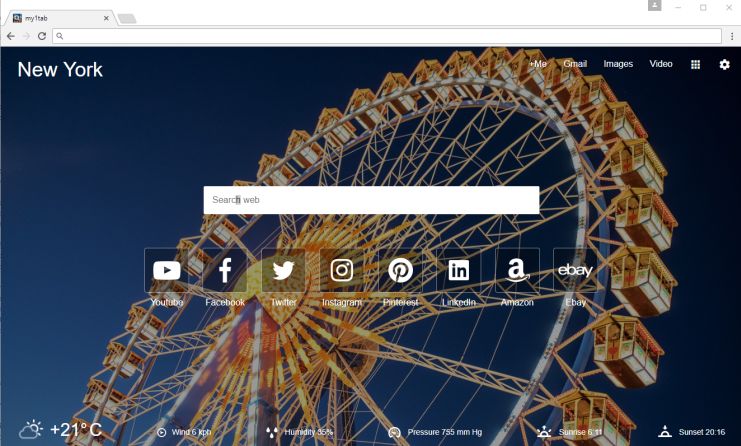Open the Video link
The width and height of the screenshot is (741, 446).
661,64
